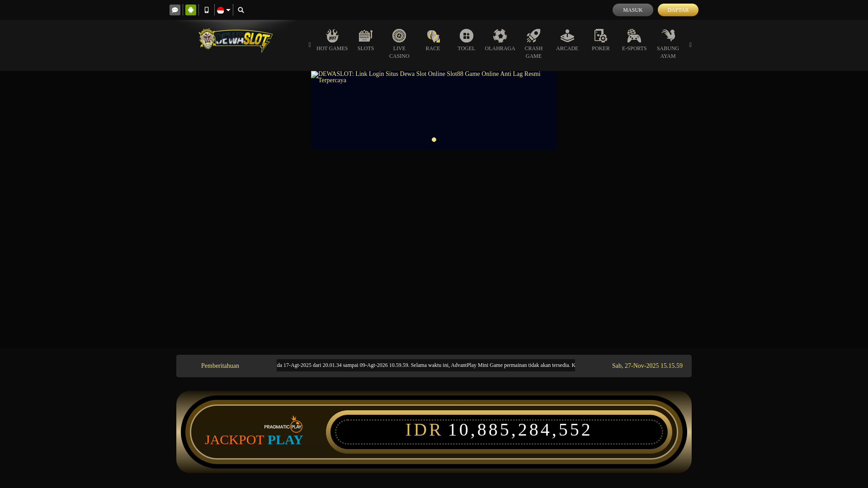Click the DEWASLOT logo
The height and width of the screenshot is (488, 868).
[236, 40]
